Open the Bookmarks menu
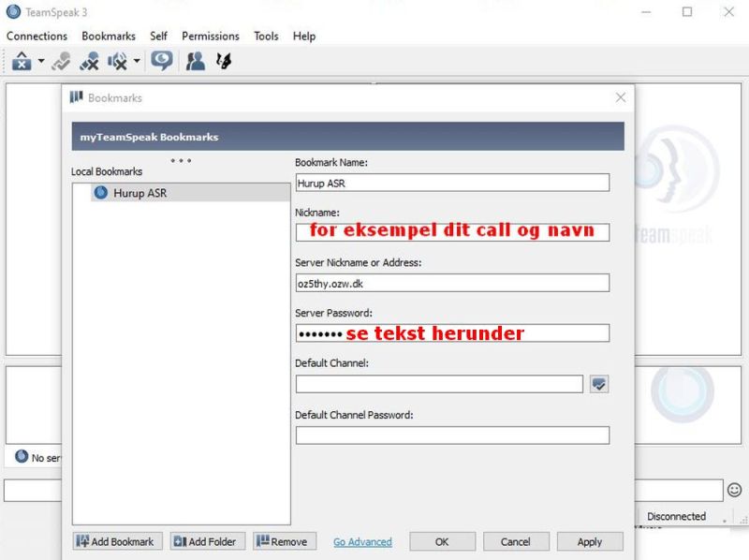This screenshot has height=560, width=749. 109,37
